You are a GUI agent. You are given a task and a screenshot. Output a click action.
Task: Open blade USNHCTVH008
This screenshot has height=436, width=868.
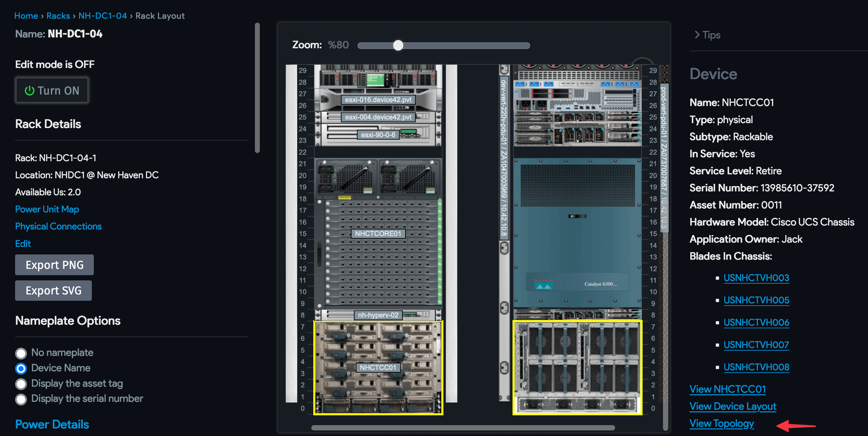coord(756,367)
